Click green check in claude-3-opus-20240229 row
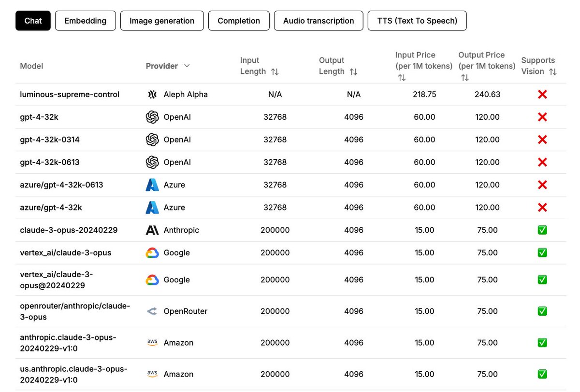The height and width of the screenshot is (392, 580). point(542,230)
